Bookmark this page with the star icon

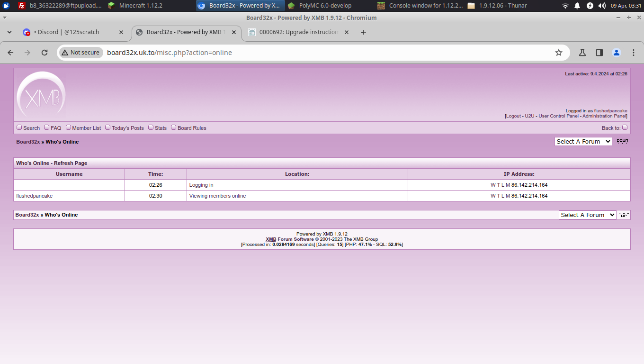559,53
